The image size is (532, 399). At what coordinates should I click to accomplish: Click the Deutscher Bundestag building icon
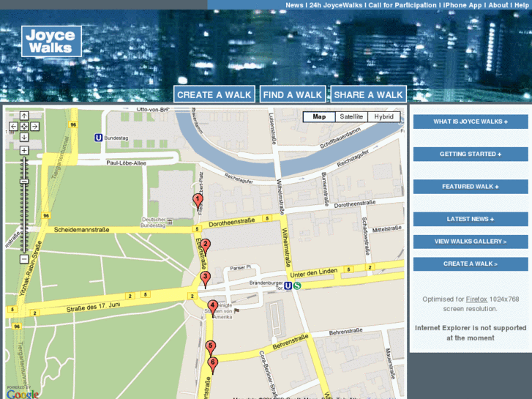click(x=170, y=223)
